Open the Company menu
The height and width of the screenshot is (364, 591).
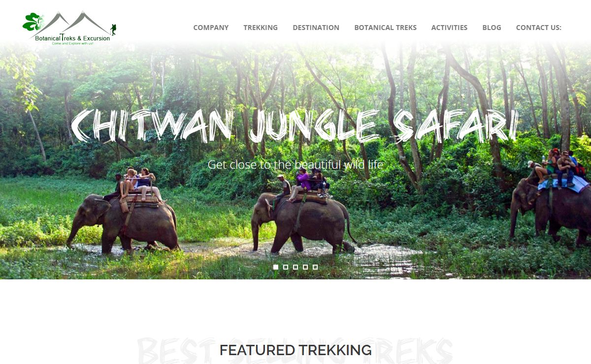211,28
